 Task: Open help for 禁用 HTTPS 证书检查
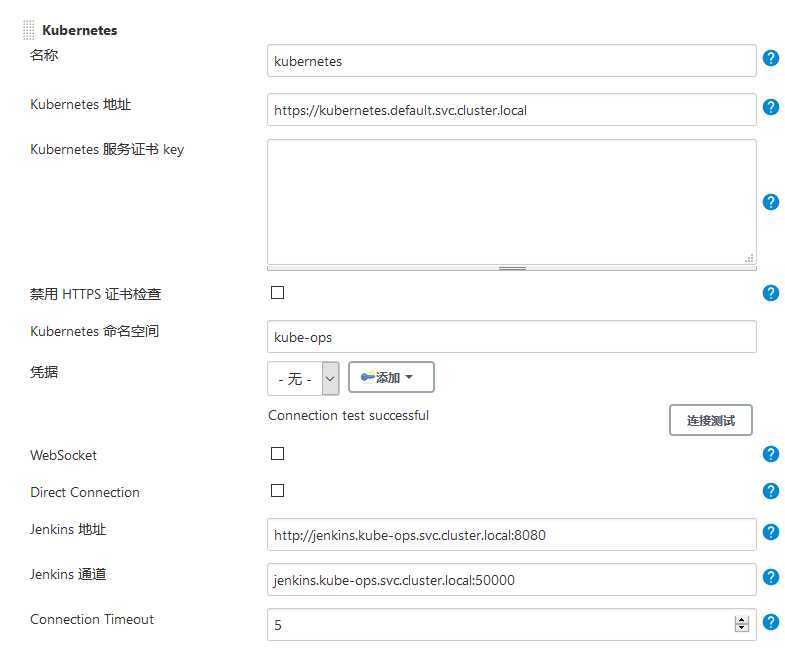coord(770,293)
